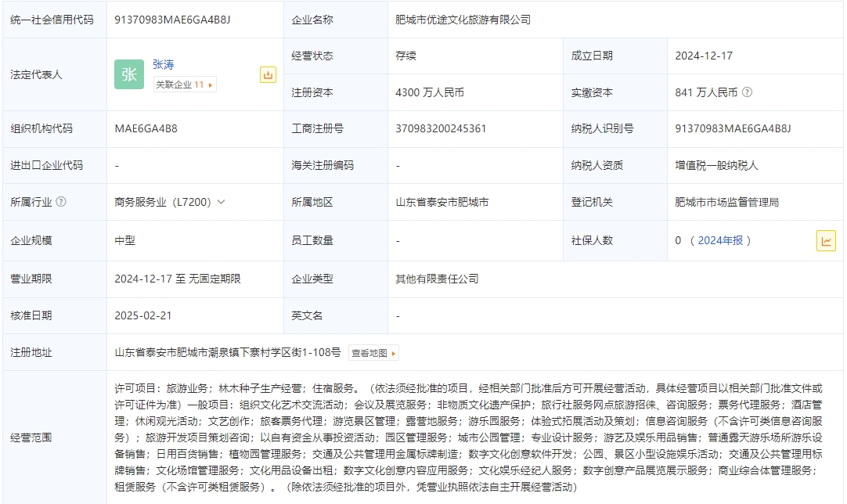
Task: Click taxpayer ID value under 纳税人识别号
Action: [x=733, y=128]
